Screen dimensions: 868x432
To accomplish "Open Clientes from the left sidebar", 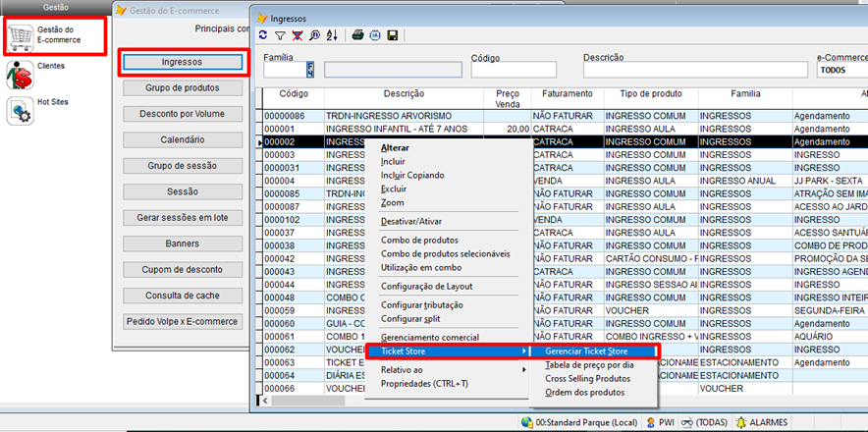I will point(51,66).
